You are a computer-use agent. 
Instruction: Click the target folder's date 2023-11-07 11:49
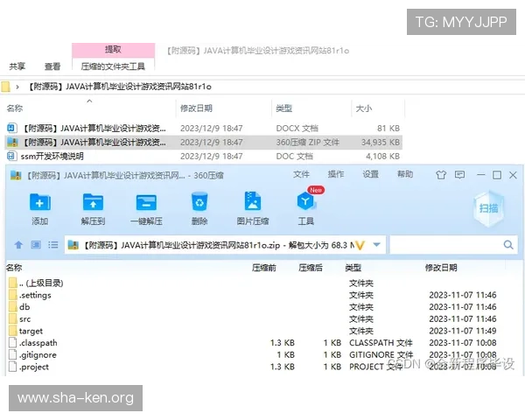point(462,331)
